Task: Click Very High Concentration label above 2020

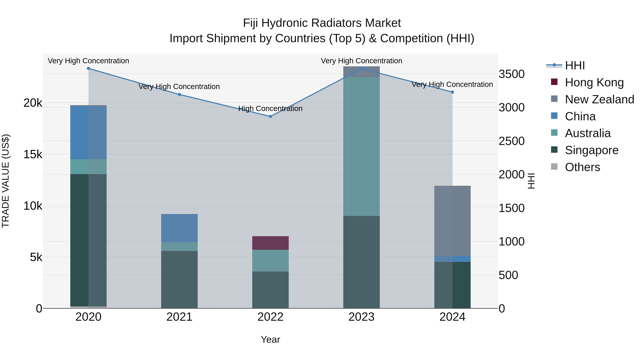Action: point(89,61)
